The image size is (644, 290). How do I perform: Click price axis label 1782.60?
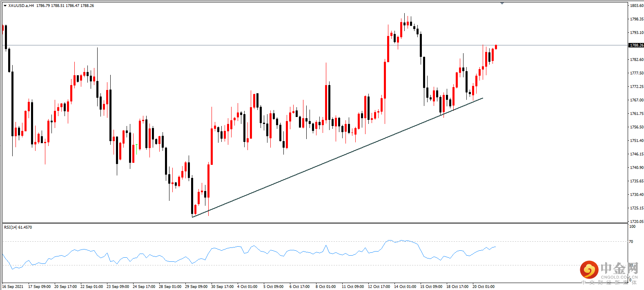637,60
